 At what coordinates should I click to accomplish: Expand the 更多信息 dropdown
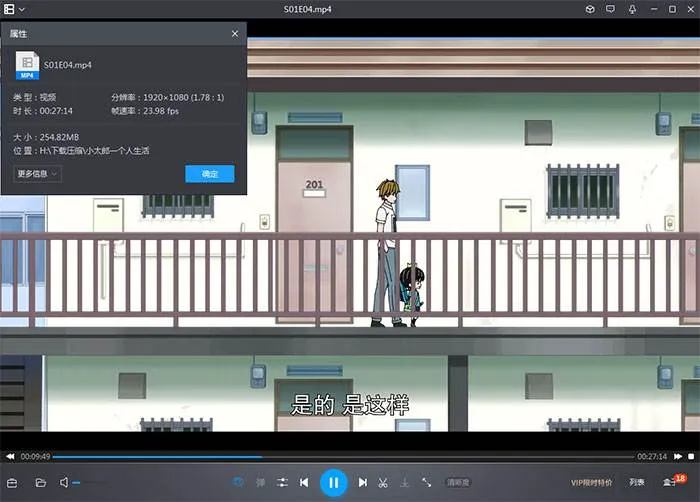pyautogui.click(x=38, y=174)
